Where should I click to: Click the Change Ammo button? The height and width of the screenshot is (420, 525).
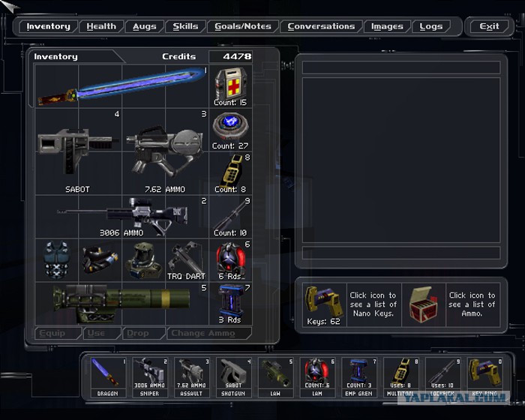[x=209, y=333]
